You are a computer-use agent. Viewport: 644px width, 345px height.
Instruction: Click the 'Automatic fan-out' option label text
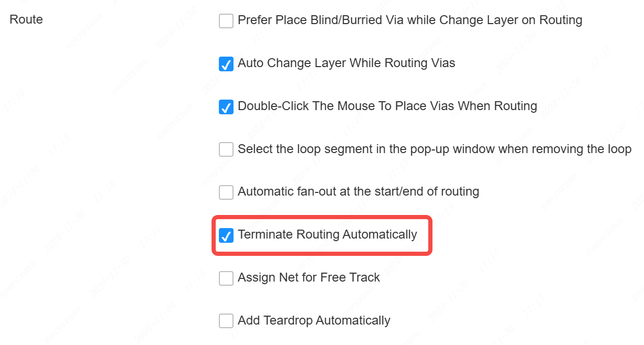[358, 192]
